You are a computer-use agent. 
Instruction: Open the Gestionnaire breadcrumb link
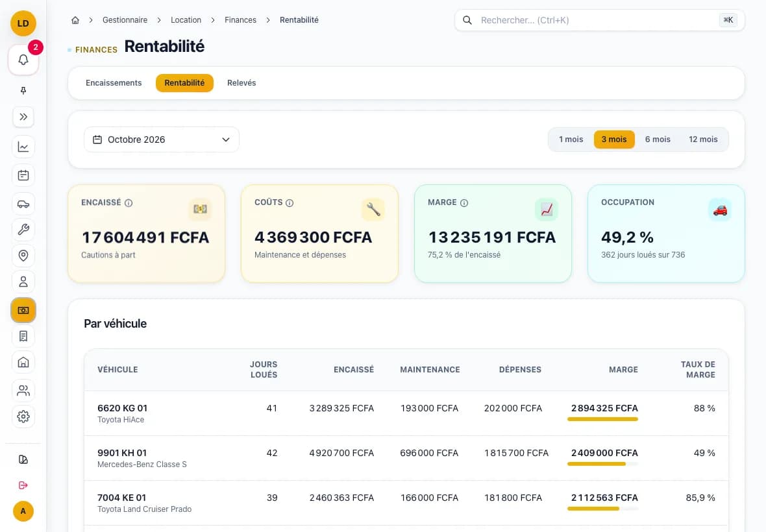(125, 20)
